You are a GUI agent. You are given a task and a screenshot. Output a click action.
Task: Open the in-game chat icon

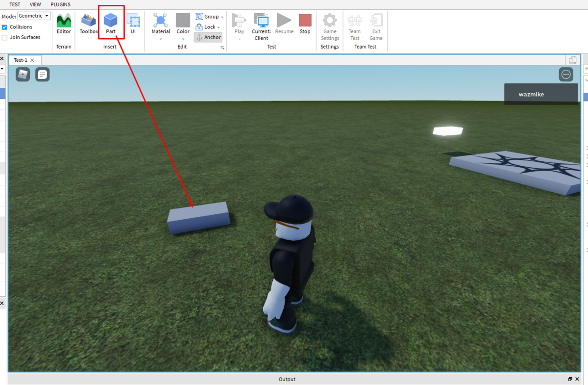(43, 75)
